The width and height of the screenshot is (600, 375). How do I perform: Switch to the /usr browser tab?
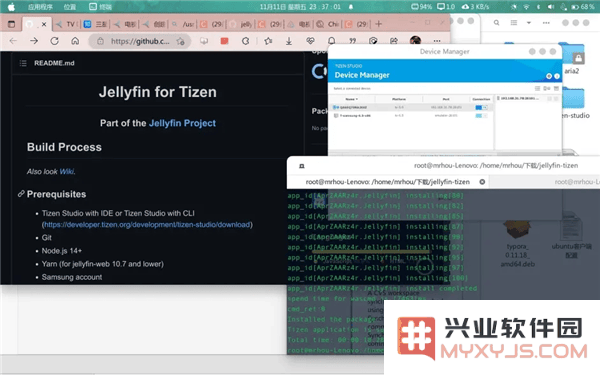coord(183,24)
